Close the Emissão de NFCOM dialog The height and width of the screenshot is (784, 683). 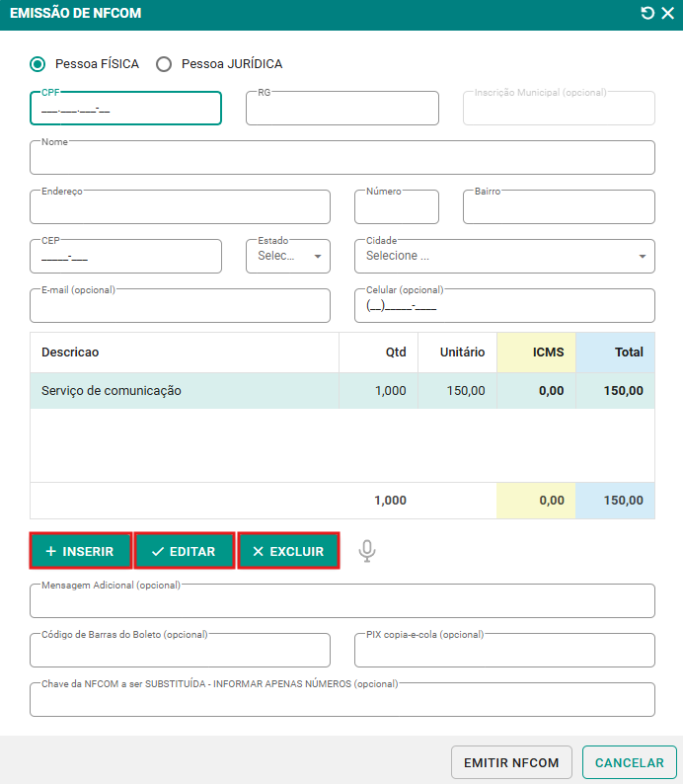click(668, 14)
